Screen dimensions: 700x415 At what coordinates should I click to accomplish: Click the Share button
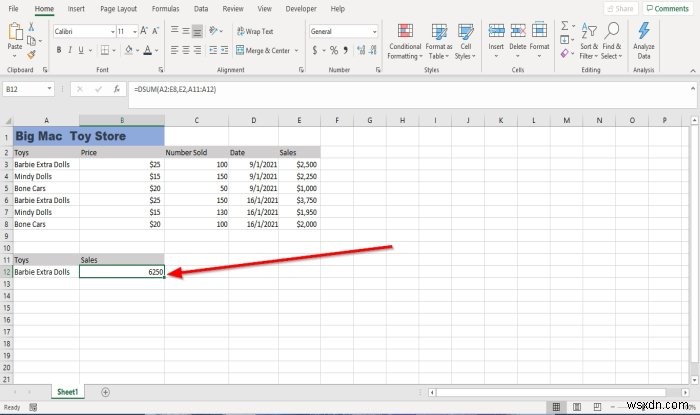coord(621,8)
